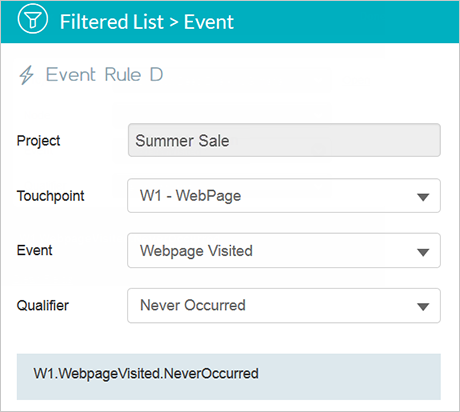Click the Summer Sale project field
Screen dimensions: 460x412
pyautogui.click(x=284, y=140)
